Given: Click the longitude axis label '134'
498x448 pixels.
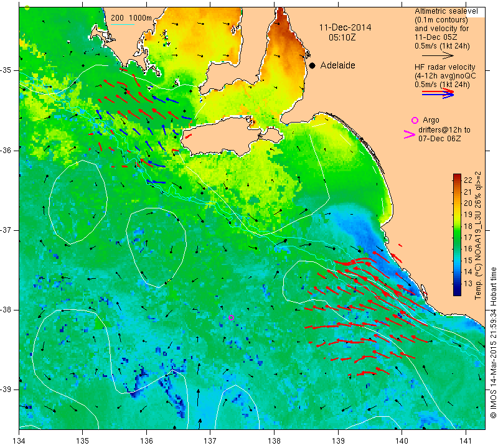Looking at the screenshot, I should [x=19, y=441].
